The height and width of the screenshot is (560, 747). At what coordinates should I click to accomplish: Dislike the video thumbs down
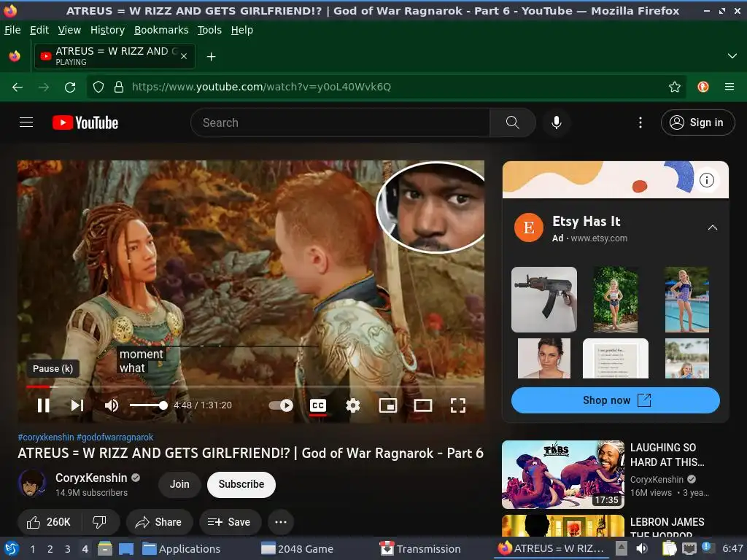99,522
